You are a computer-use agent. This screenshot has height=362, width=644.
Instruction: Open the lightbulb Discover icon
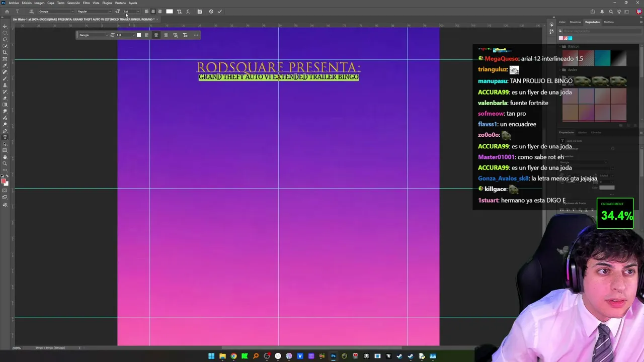(x=619, y=12)
